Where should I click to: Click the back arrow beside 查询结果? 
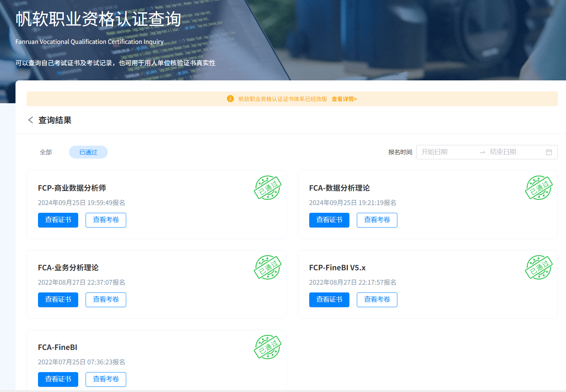tap(31, 120)
